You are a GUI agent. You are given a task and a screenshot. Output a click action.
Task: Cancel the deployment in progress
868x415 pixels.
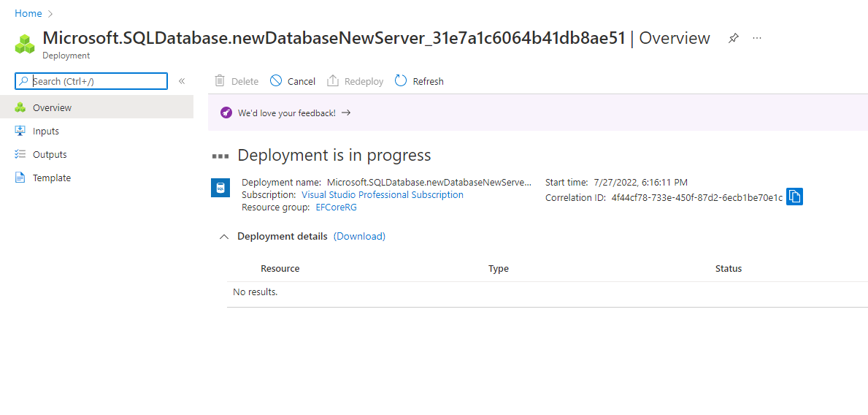point(293,81)
